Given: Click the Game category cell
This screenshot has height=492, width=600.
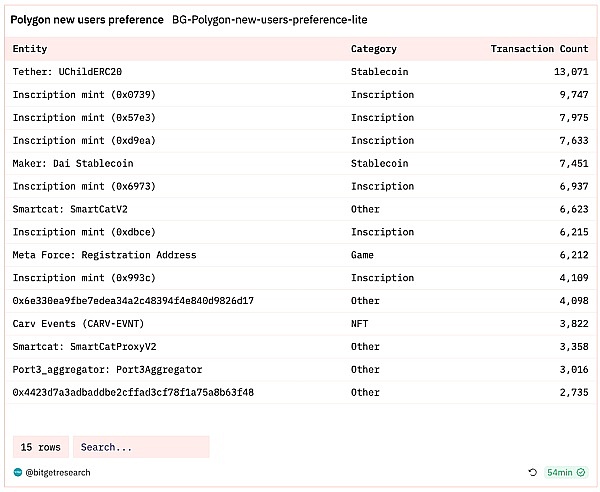Looking at the screenshot, I should point(363,255).
